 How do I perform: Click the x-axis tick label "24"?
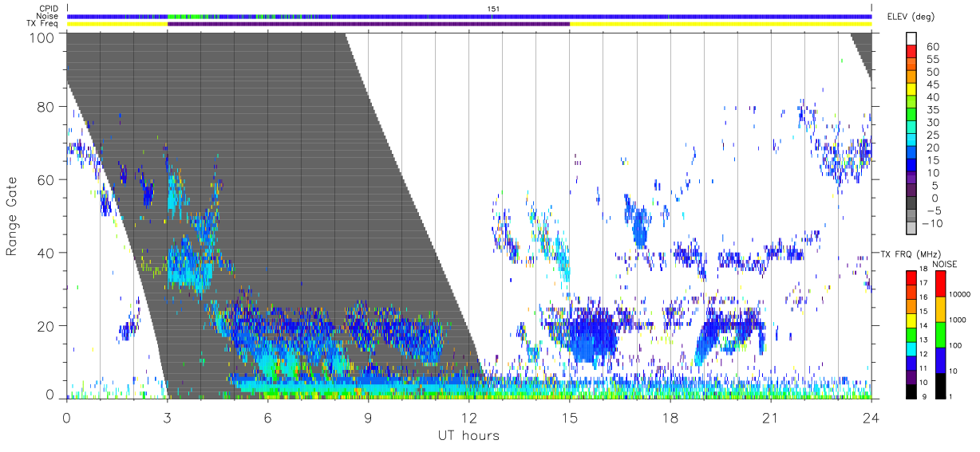pos(871,417)
